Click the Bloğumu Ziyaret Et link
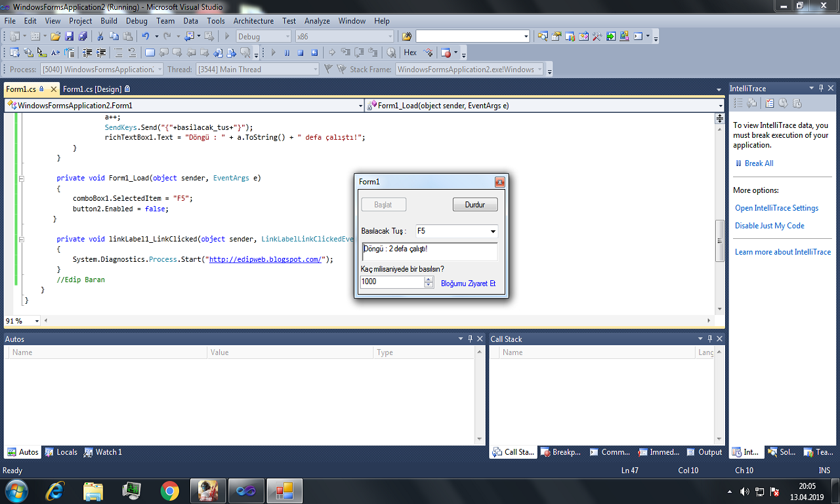Viewport: 840px width, 504px height. point(468,283)
